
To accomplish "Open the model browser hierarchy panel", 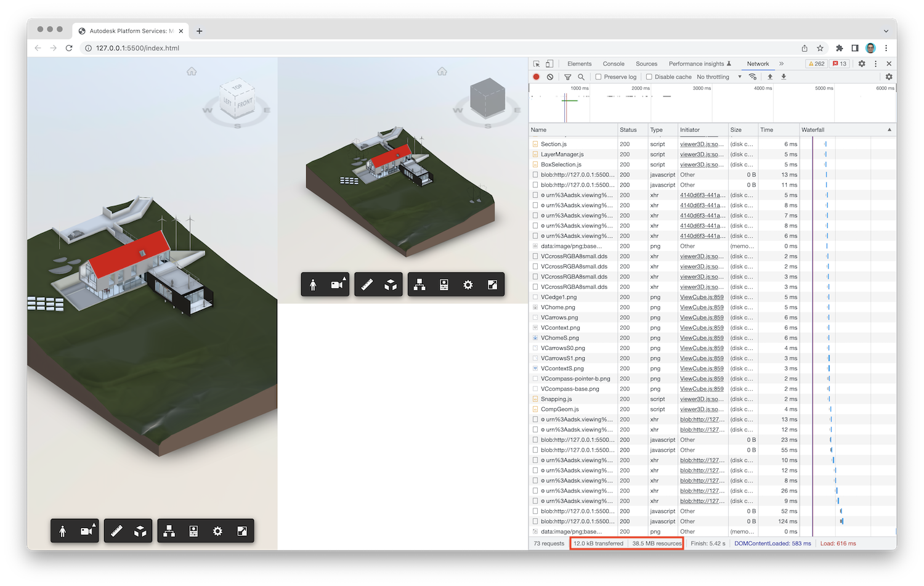I will point(169,531).
